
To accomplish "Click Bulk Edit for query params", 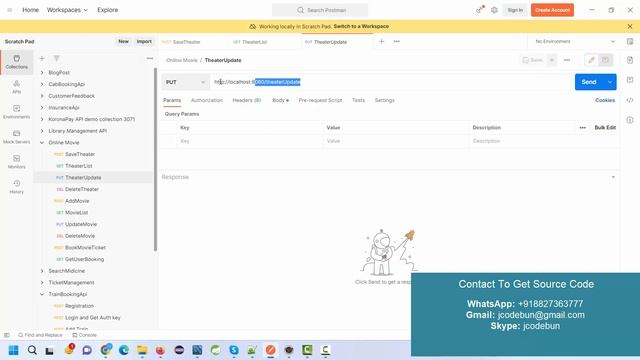I will tap(605, 128).
